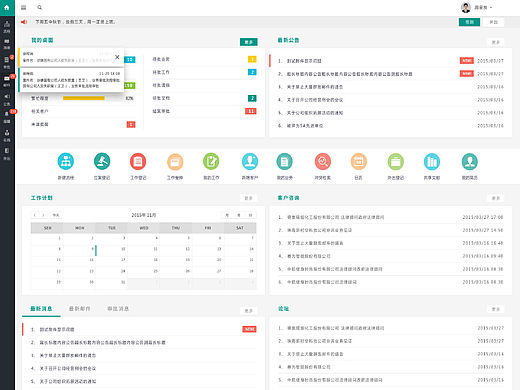The width and height of the screenshot is (520, 390).
Task: Click the 更多 button in 最新公告 panel
Action: coord(495,42)
